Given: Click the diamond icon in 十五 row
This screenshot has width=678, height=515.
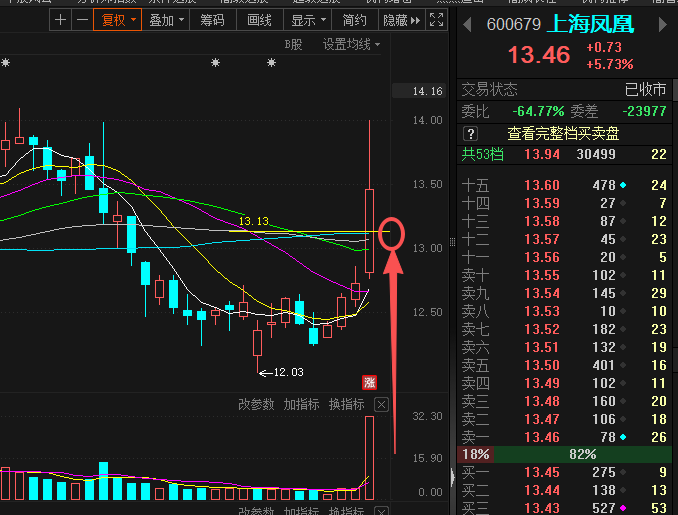Looking at the screenshot, I should tap(623, 185).
